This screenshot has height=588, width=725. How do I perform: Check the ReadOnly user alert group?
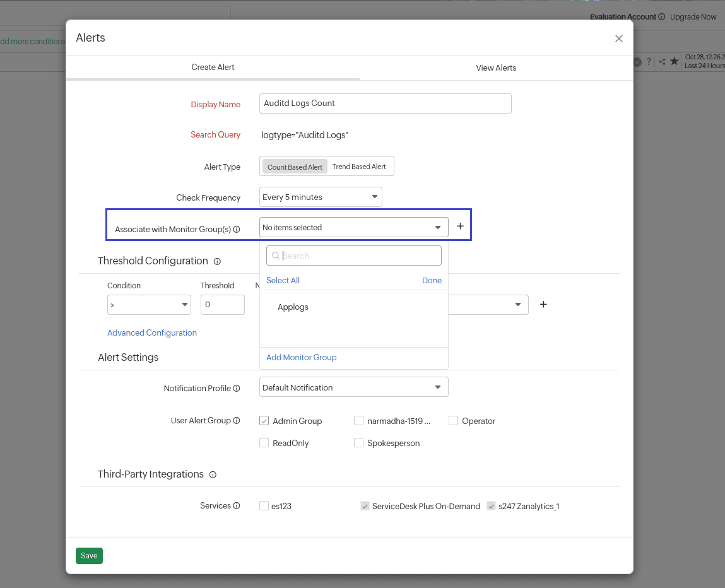pyautogui.click(x=264, y=443)
